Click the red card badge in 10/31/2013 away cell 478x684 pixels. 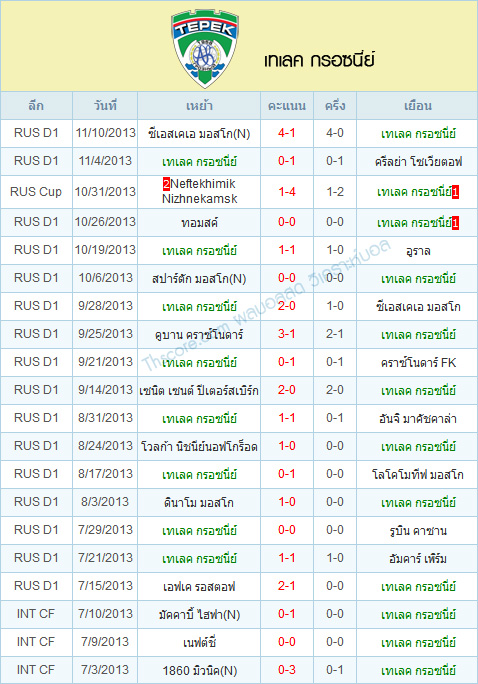tap(455, 192)
